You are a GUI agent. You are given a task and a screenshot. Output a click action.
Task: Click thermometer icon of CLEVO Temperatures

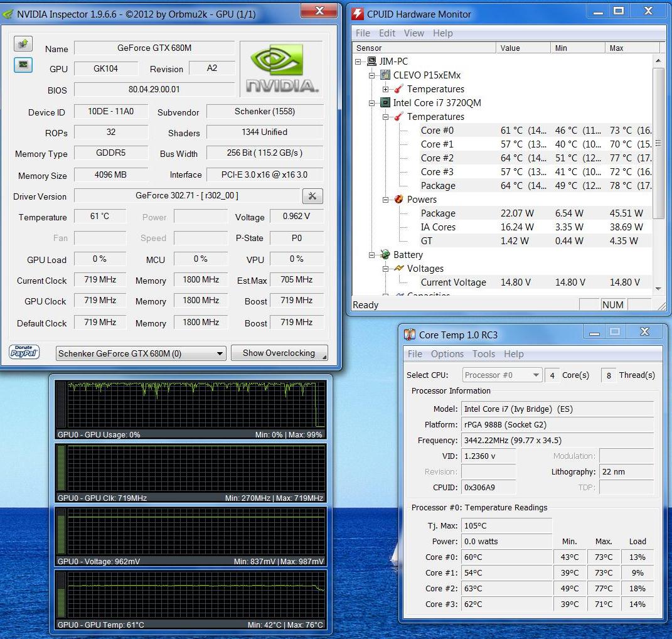(399, 89)
